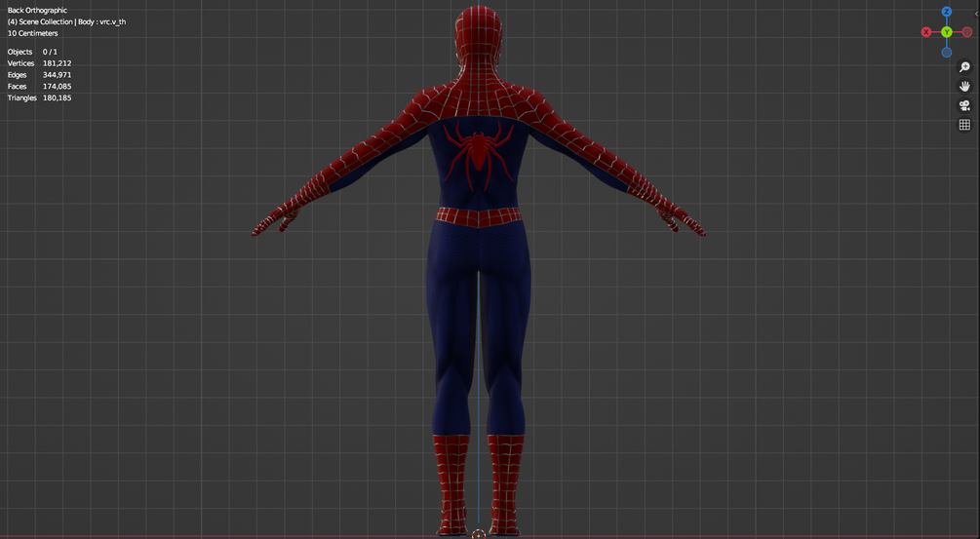Screen dimensions: 980x539
Task: Click the green Y axis gizmo center
Action: 946,32
